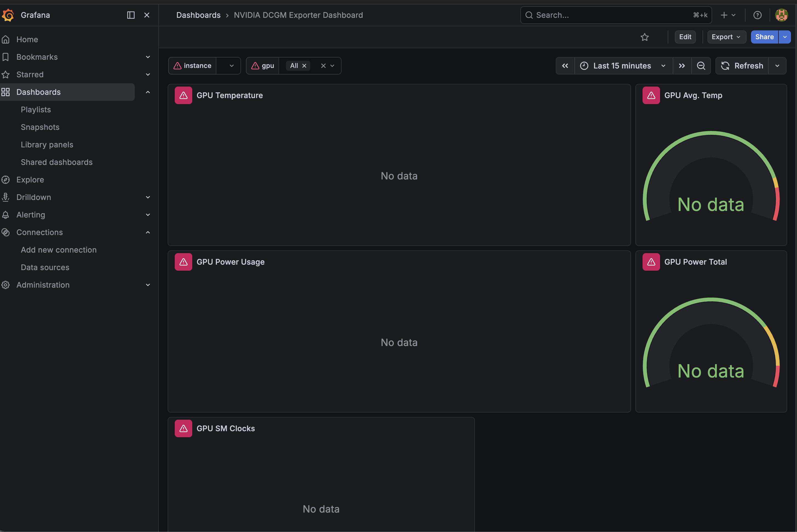The height and width of the screenshot is (532, 797).
Task: Collapse the Connections section
Action: tap(148, 232)
